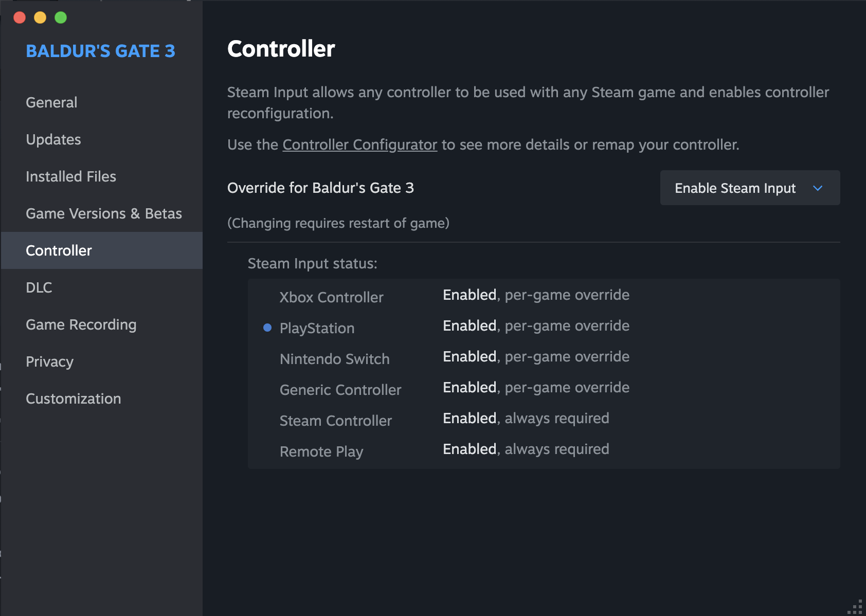Open the Privacy section

coord(50,361)
